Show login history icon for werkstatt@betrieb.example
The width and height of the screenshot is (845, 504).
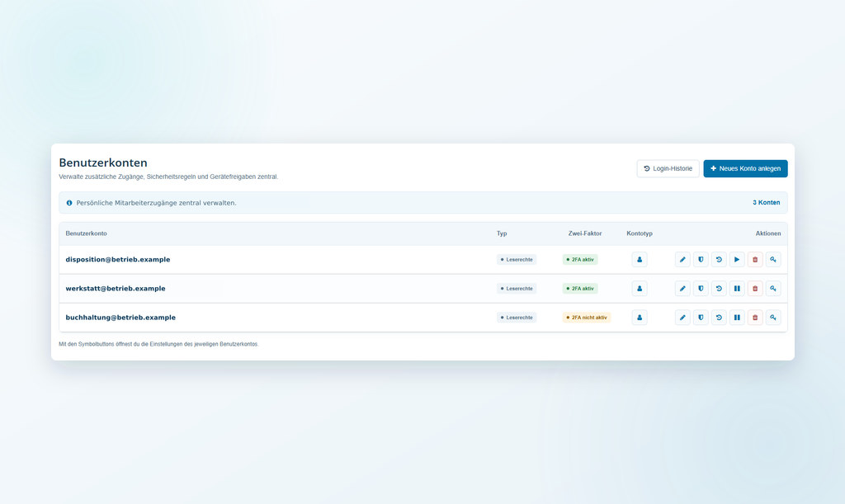[719, 289]
